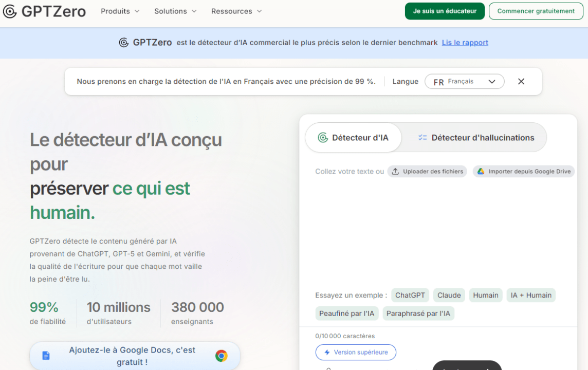The image size is (588, 370).
Task: Click the lightning icon on Version supérieure
Action: (x=328, y=352)
